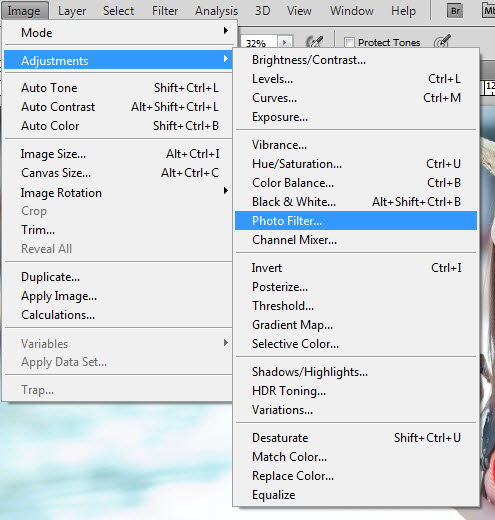Image resolution: width=495 pixels, height=520 pixels.
Task: Open the Selective Color adjustment
Action: point(356,344)
